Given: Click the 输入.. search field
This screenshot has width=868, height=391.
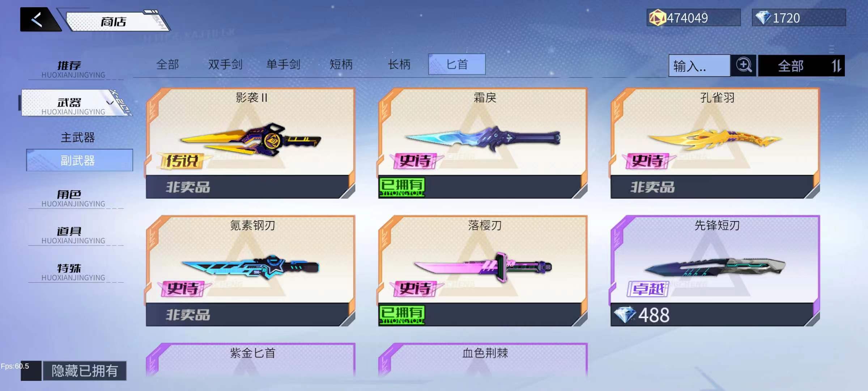Looking at the screenshot, I should pyautogui.click(x=699, y=66).
